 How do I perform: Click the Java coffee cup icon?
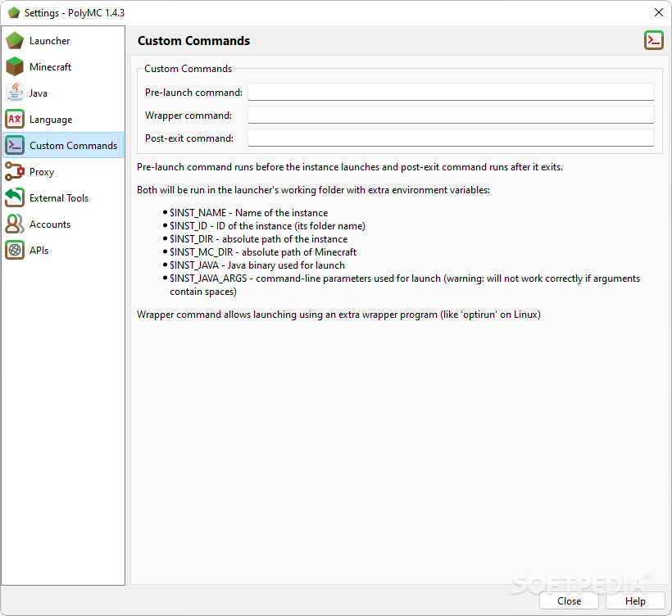point(15,93)
